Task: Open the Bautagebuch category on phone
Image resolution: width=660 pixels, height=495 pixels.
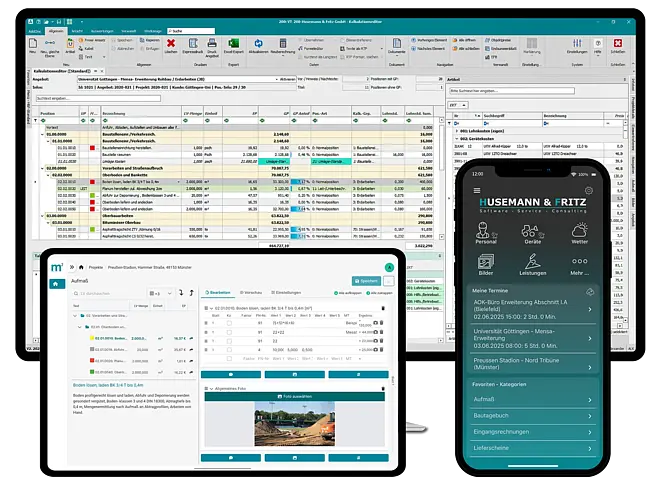Action: point(532,416)
